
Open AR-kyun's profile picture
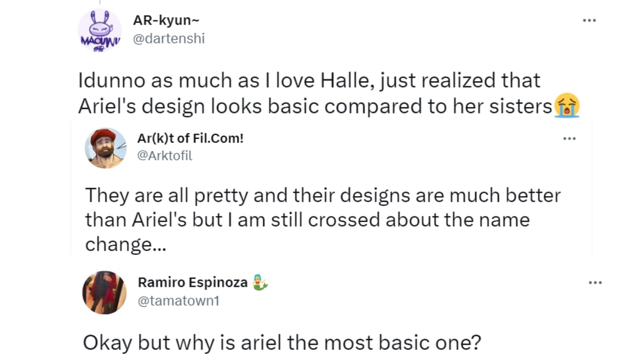click(x=100, y=31)
